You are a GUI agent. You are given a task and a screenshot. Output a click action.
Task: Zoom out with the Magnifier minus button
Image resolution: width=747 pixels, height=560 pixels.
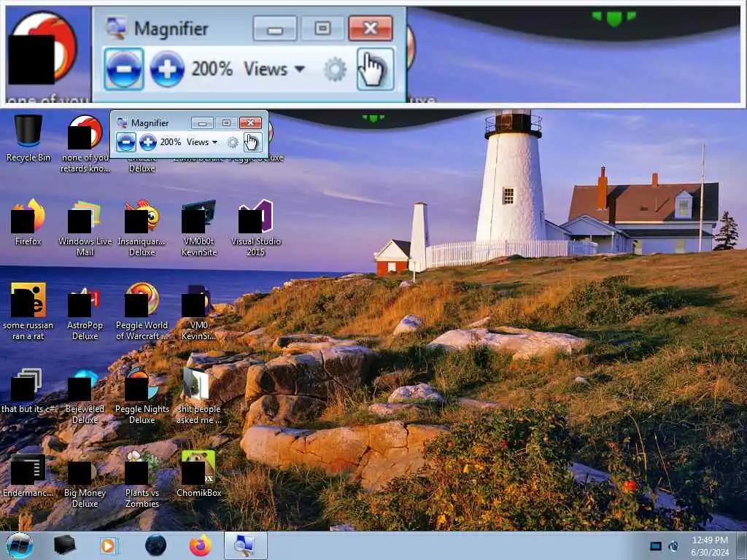(x=125, y=142)
